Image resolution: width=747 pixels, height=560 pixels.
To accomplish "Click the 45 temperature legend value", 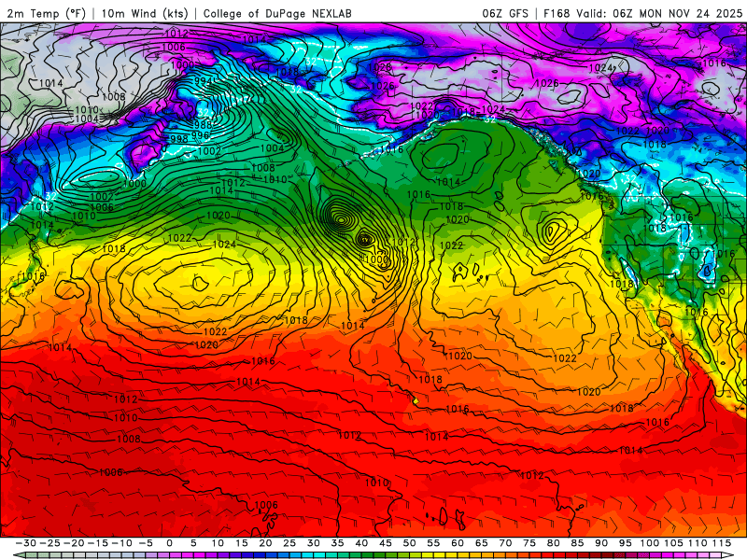I will [x=385, y=543].
